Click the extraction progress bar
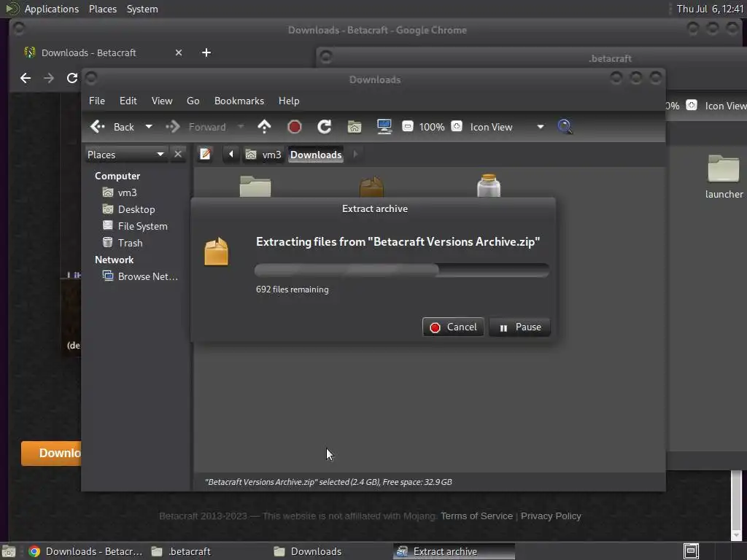This screenshot has height=560, width=747. pos(402,270)
